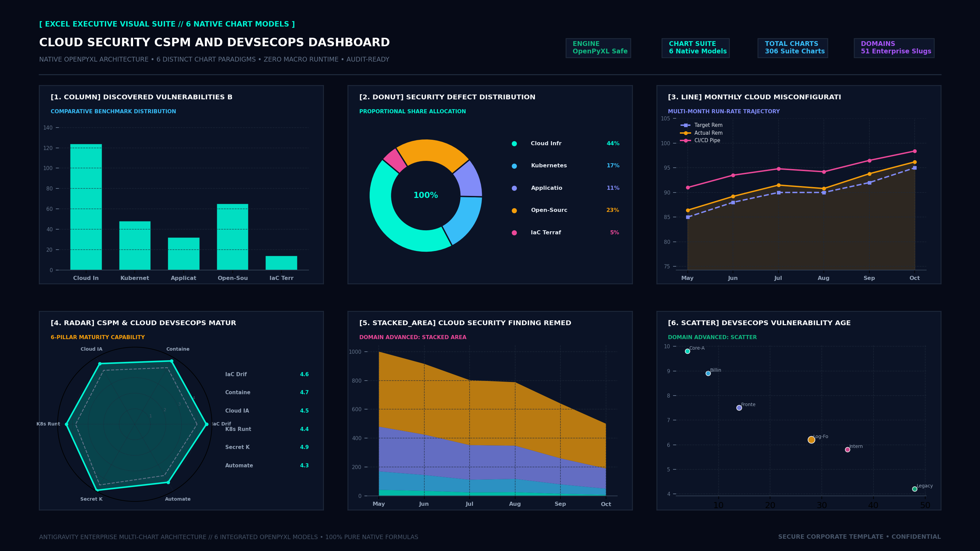The height and width of the screenshot is (551, 980).
Task: Click the Open-Sourc legend orange dot
Action: click(514, 210)
